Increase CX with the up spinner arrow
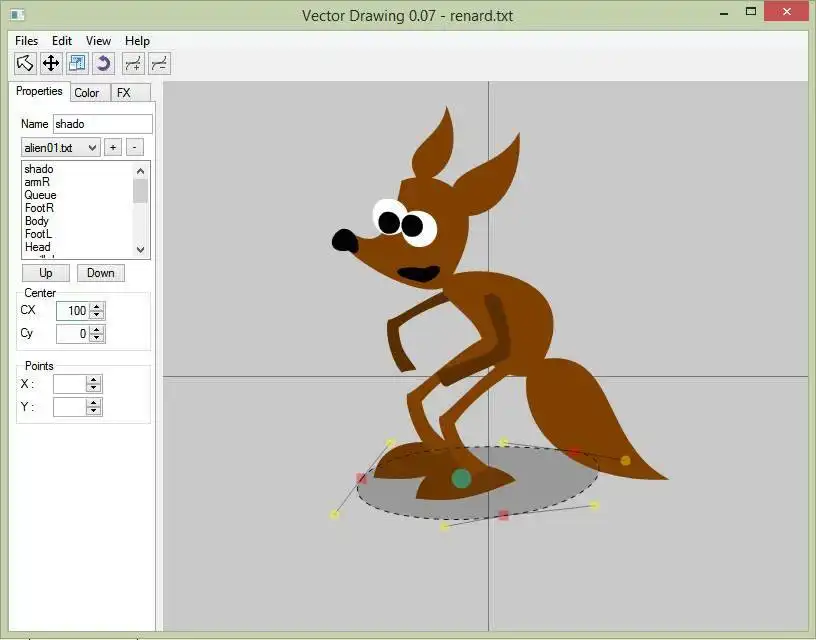The width and height of the screenshot is (816, 640). pyautogui.click(x=96, y=306)
